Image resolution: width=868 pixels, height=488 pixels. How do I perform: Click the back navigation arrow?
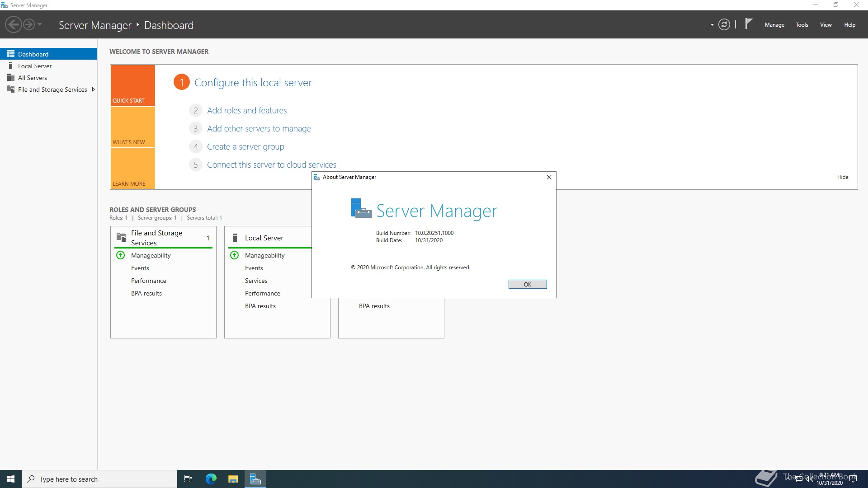coord(14,24)
